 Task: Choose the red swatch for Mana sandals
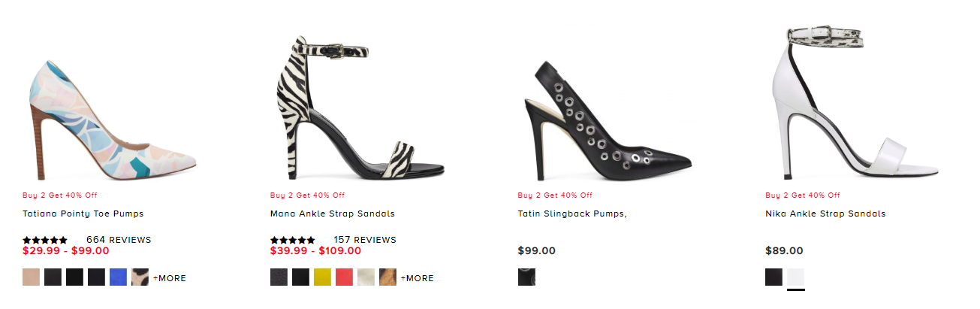click(x=345, y=277)
